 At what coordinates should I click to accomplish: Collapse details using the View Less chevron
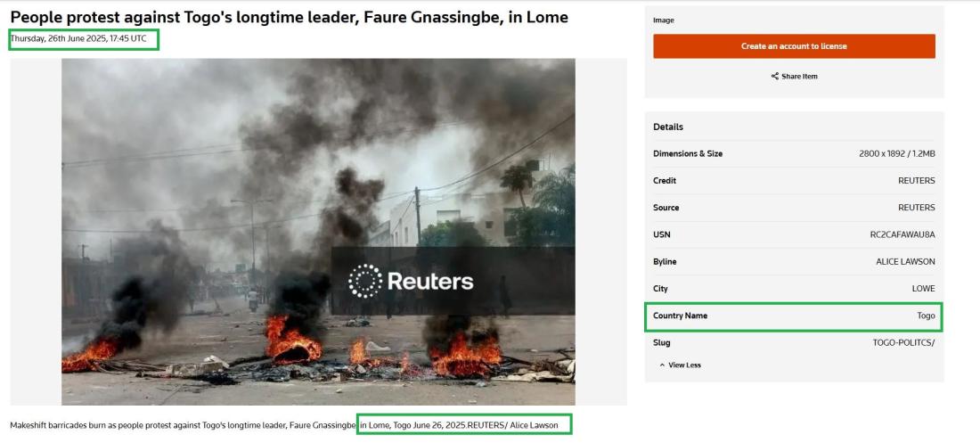(662, 365)
